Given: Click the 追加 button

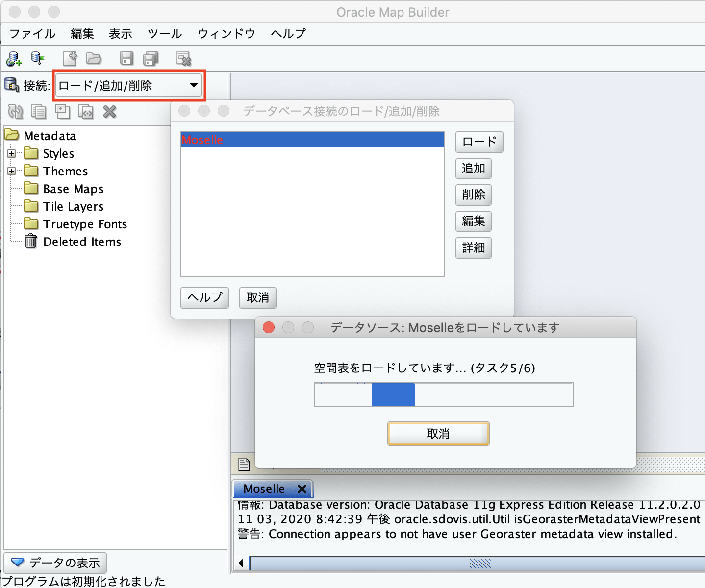Looking at the screenshot, I should point(473,168).
